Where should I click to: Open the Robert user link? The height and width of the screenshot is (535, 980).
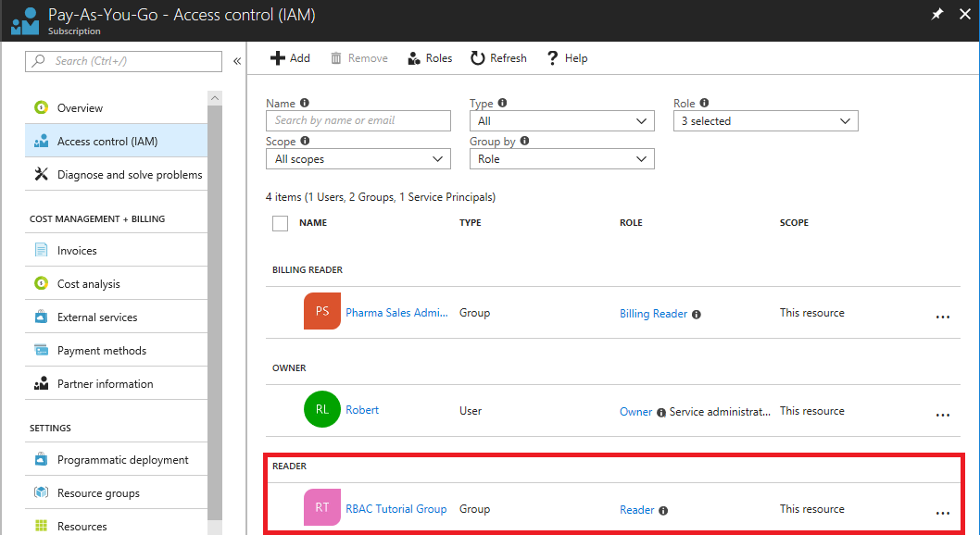click(362, 410)
